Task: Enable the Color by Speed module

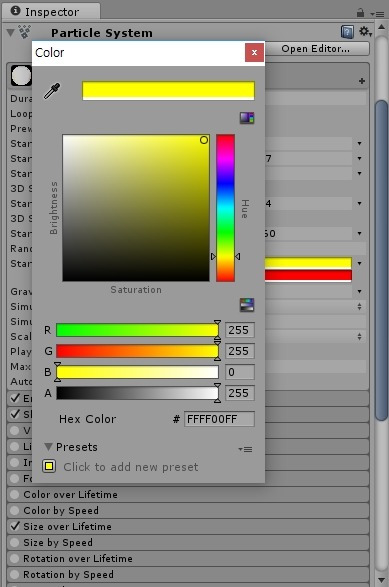Action: [15, 511]
